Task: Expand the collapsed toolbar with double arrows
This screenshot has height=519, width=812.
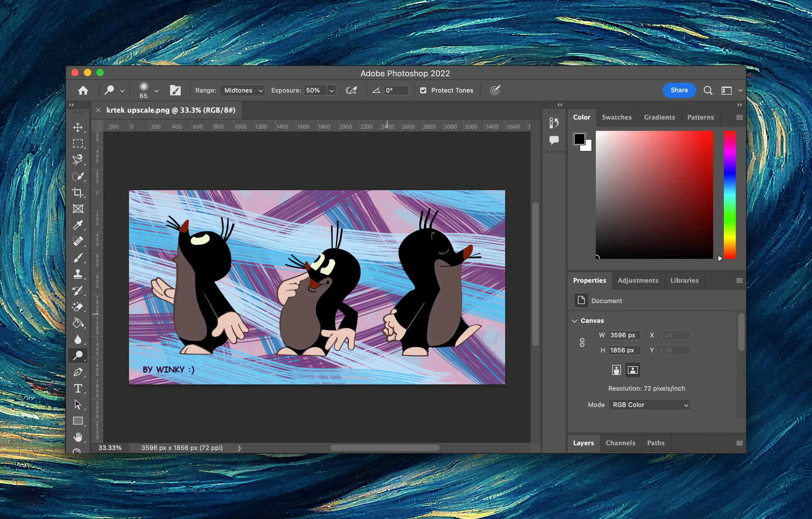Action: (x=71, y=105)
